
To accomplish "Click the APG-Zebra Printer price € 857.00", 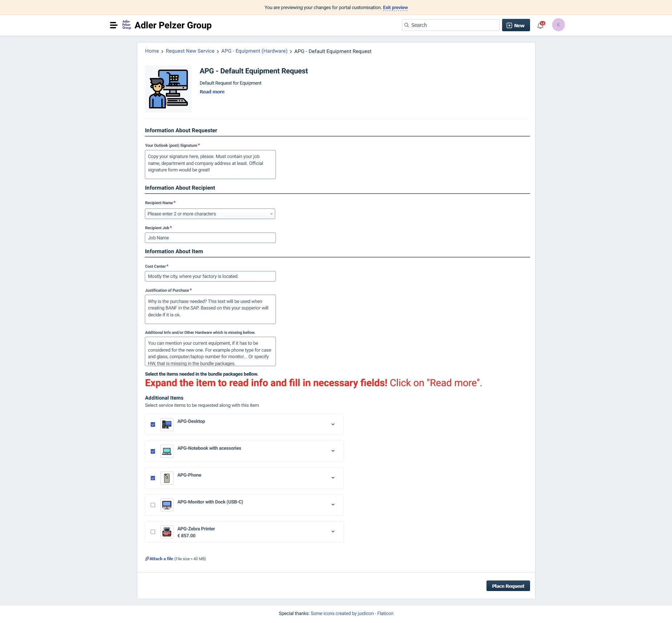I will point(186,536).
